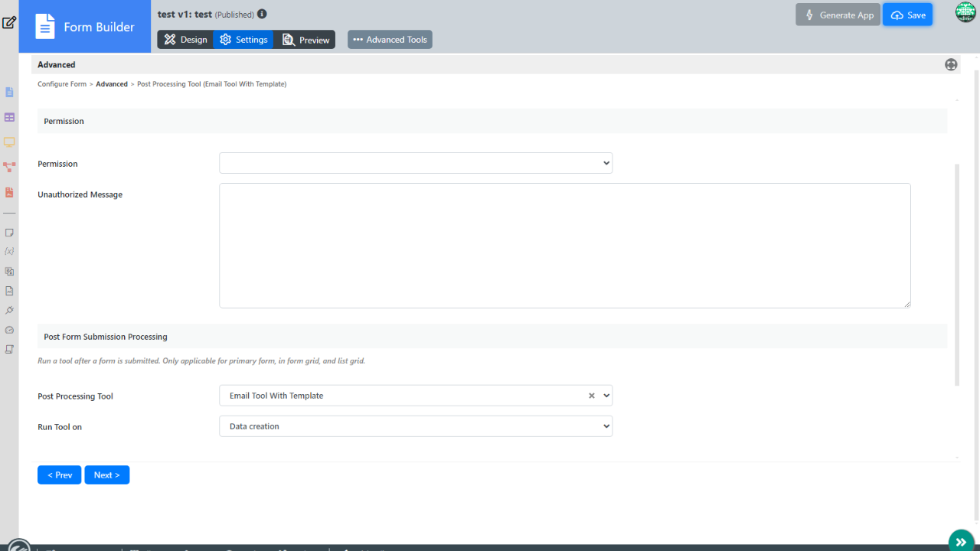This screenshot has height=551, width=980.
Task: Clear the Email Tool With Template selection
Action: (591, 396)
